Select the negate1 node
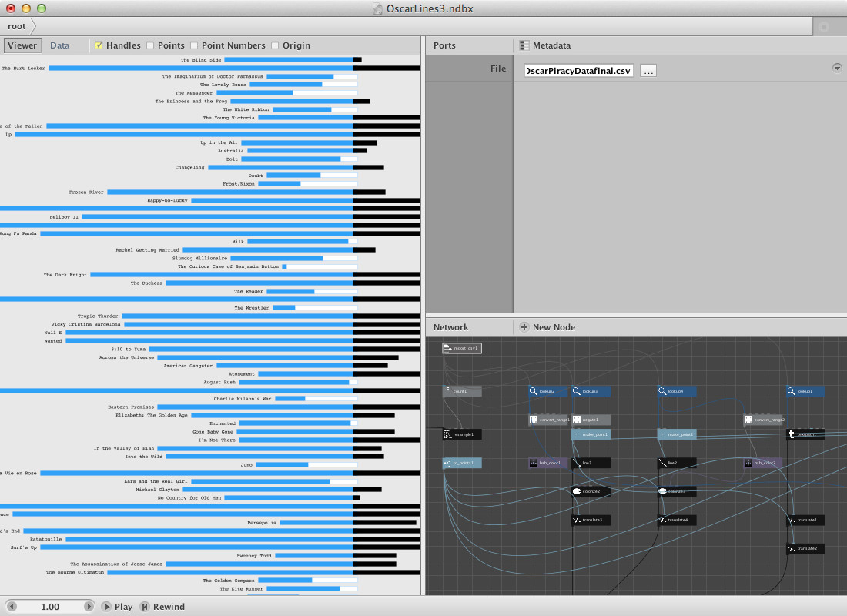 click(591, 420)
